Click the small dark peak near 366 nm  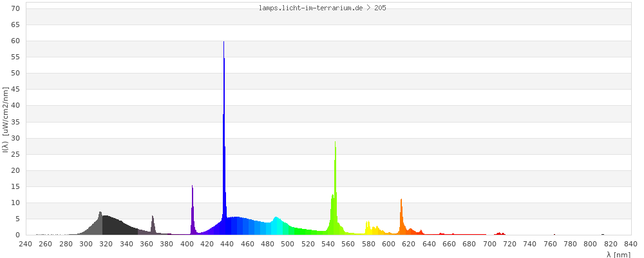(x=153, y=226)
